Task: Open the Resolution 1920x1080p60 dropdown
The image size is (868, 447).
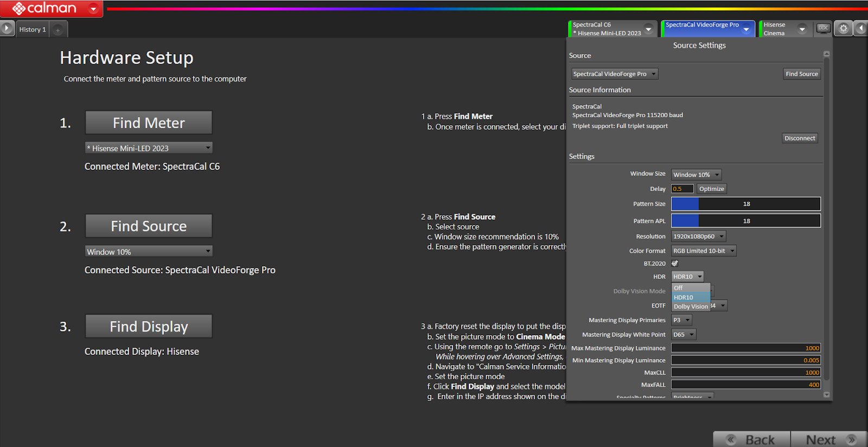Action: point(698,237)
